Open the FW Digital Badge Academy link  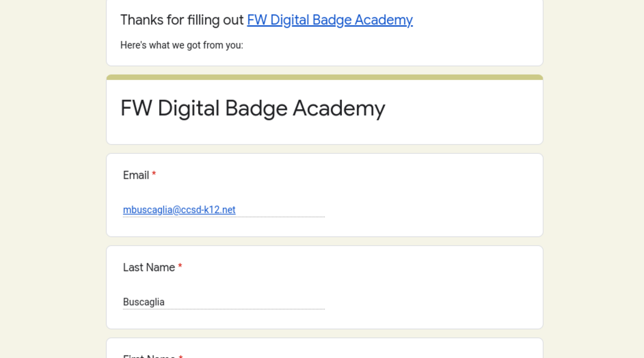pyautogui.click(x=330, y=20)
